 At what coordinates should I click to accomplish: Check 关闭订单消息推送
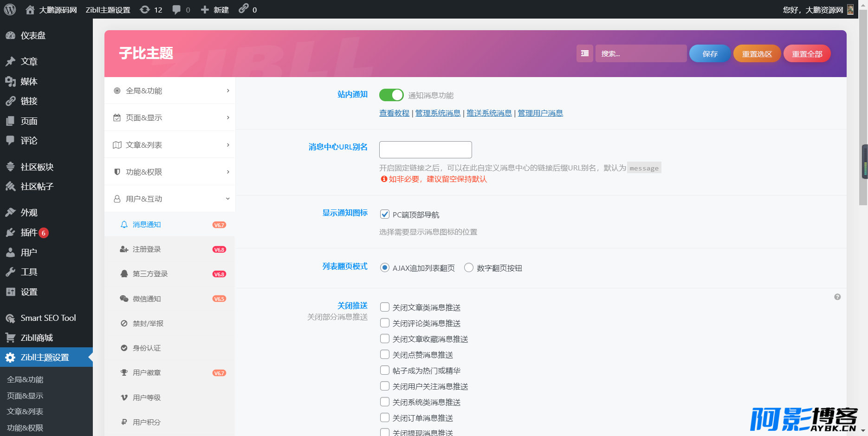[384, 417]
